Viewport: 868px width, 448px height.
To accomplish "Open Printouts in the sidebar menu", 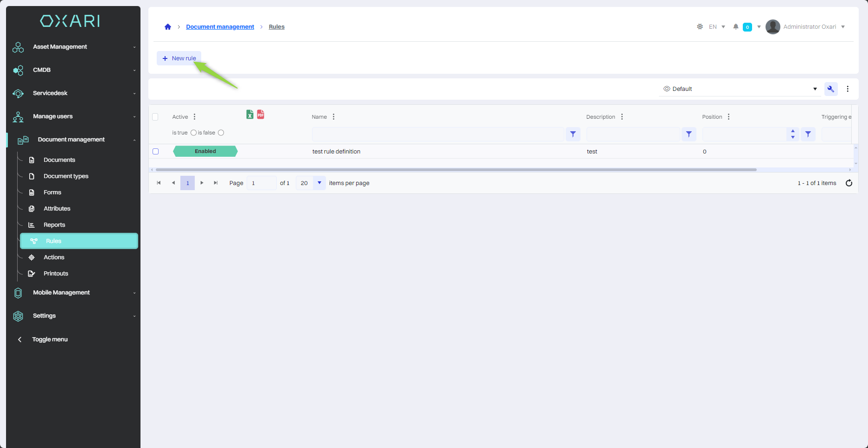I will click(x=56, y=274).
